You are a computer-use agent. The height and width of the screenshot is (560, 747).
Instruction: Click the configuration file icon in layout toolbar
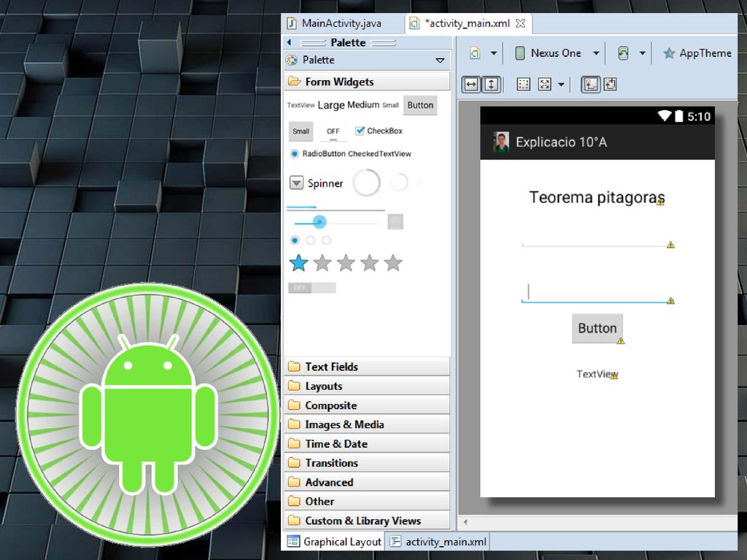point(475,52)
